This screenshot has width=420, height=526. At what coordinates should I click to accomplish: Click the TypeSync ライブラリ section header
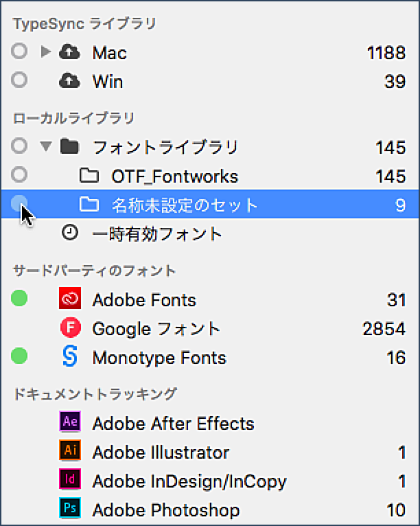[x=84, y=24]
